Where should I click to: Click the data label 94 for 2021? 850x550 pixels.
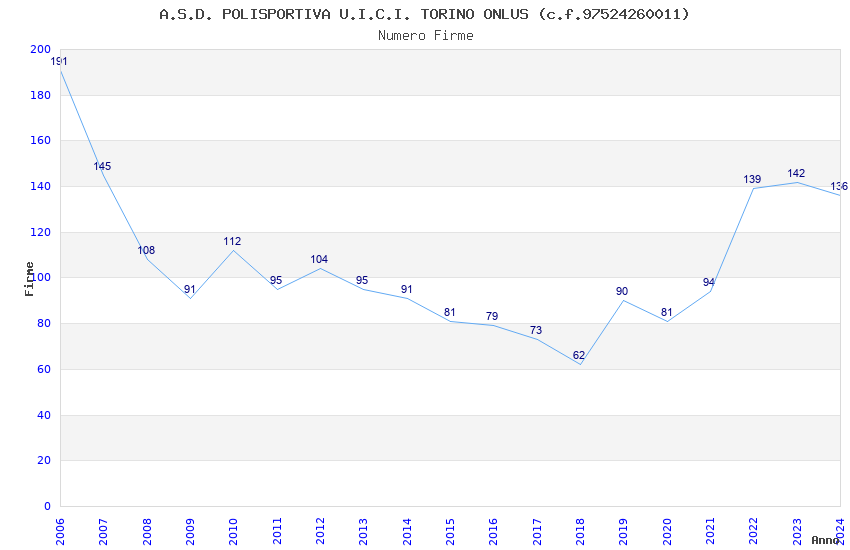pos(709,282)
